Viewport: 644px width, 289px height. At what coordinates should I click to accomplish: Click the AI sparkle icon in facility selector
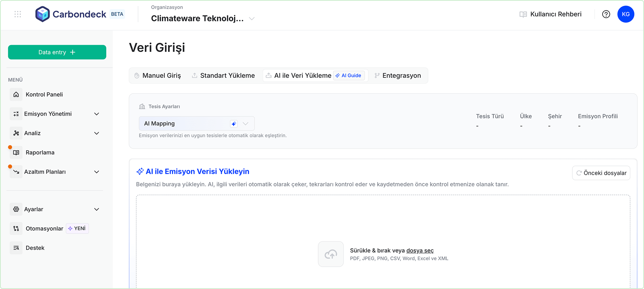[x=234, y=124]
